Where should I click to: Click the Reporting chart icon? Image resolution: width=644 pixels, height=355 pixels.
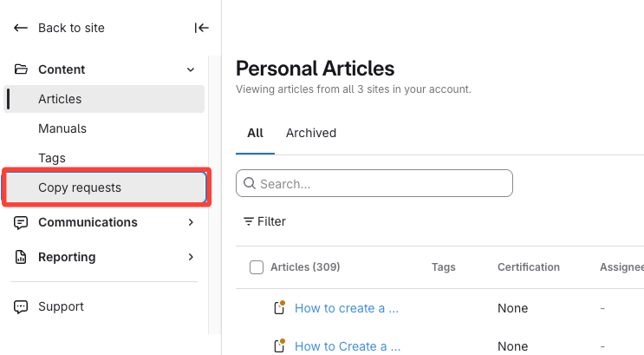point(21,257)
